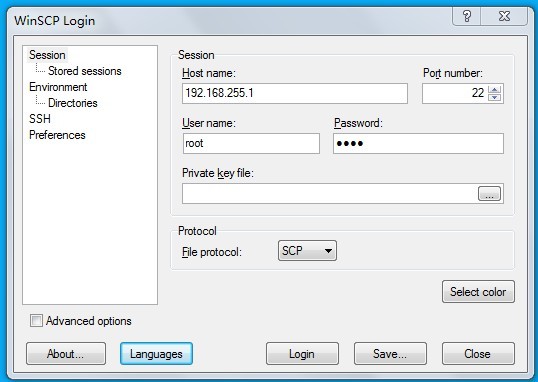The height and width of the screenshot is (382, 538).
Task: Click the Close button
Action: 478,354
